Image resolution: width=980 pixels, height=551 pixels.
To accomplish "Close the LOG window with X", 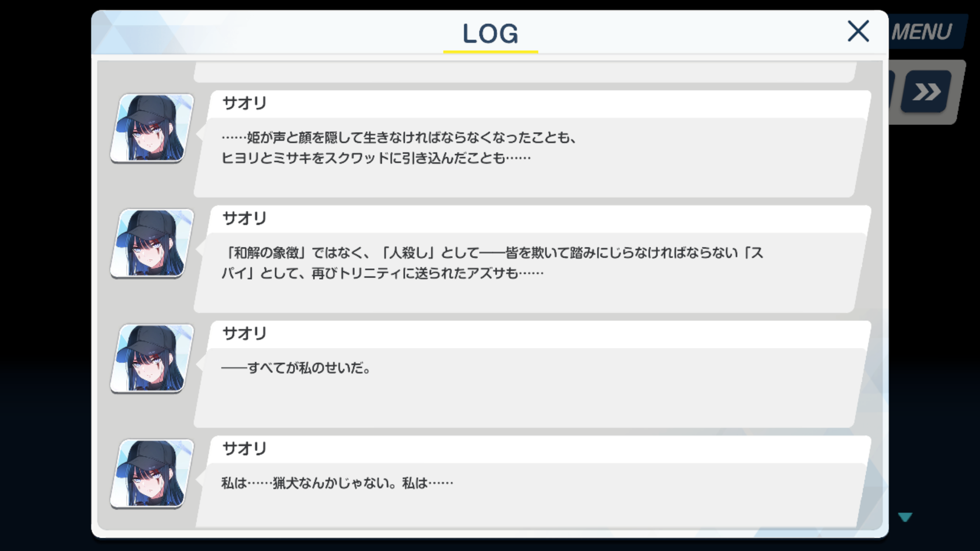I will (x=858, y=32).
